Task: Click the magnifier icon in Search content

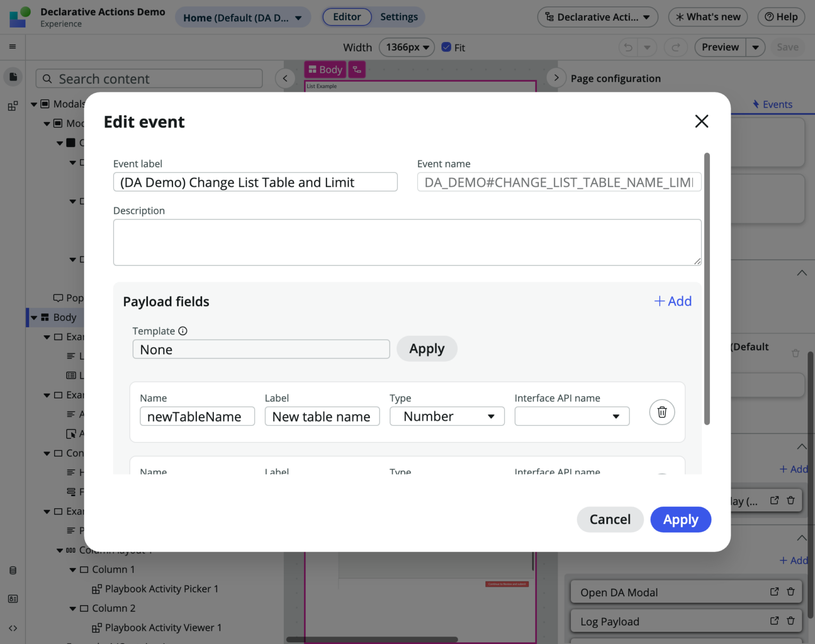Action: click(47, 79)
